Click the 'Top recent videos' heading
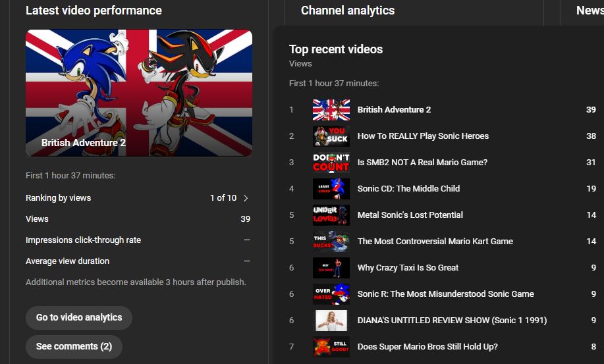The image size is (604, 364). click(336, 49)
